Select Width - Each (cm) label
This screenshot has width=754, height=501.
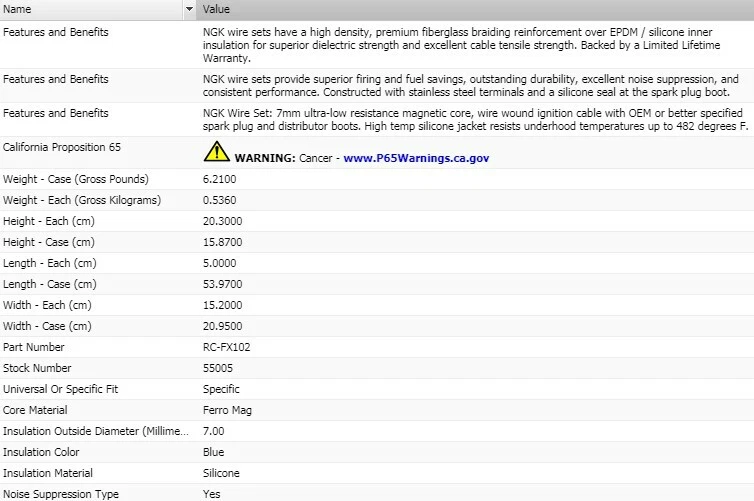tap(47, 305)
